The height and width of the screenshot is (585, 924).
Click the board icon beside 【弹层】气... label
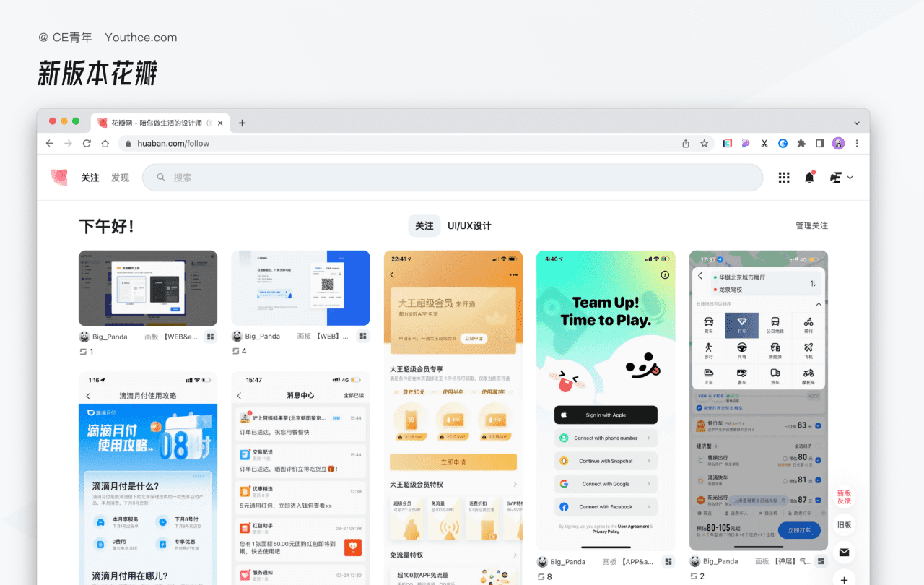[x=821, y=561]
